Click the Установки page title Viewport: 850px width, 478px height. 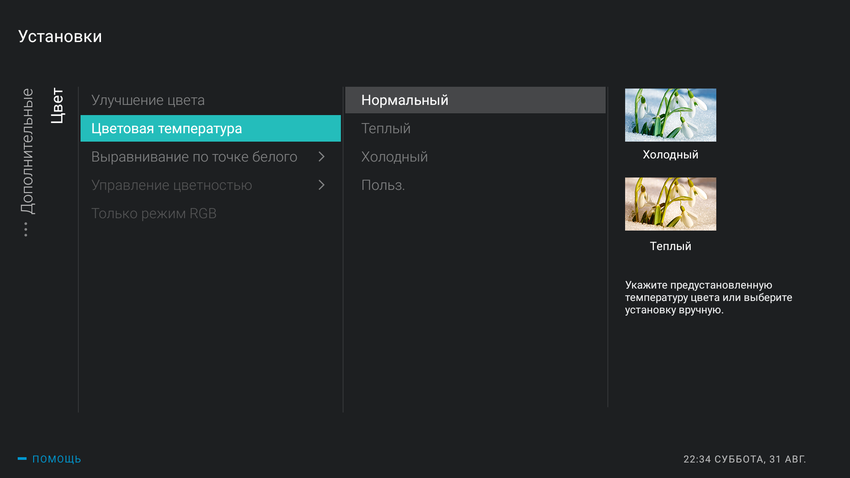click(60, 37)
